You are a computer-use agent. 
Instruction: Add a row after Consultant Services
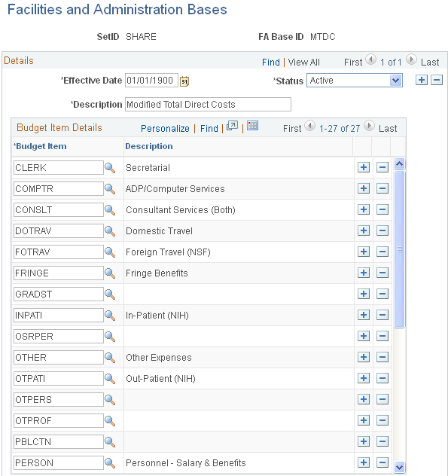(x=364, y=209)
